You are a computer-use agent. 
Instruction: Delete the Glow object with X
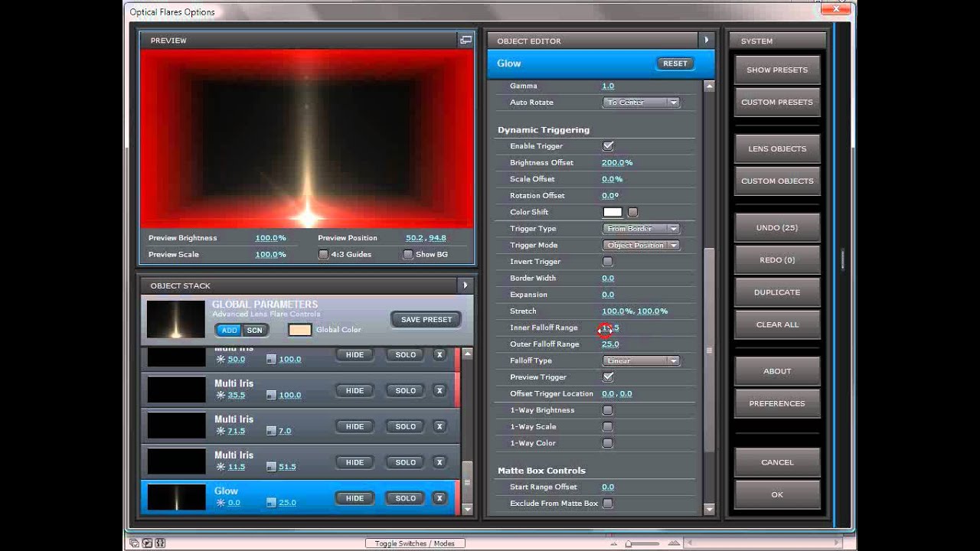(439, 498)
